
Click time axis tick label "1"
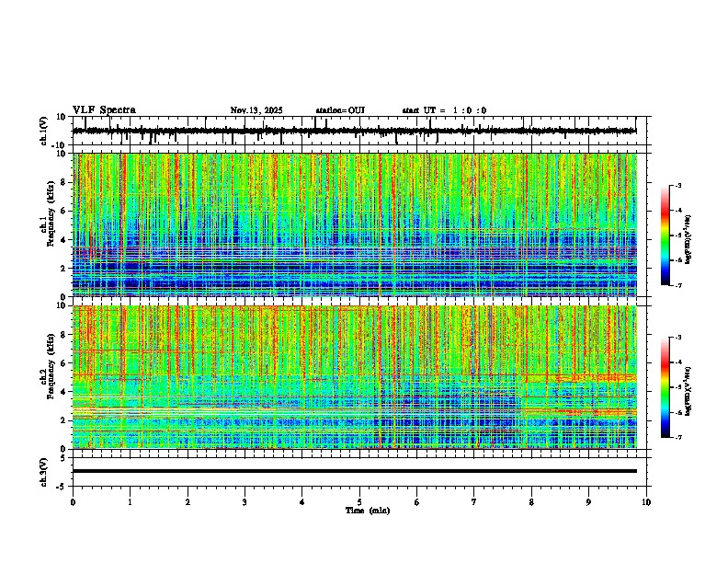coord(130,502)
